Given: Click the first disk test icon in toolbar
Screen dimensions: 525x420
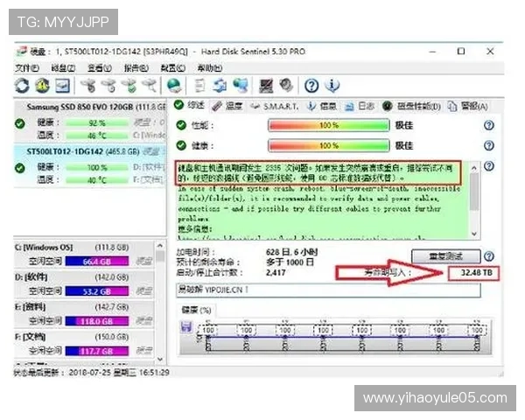Looking at the screenshot, I should (88, 86).
